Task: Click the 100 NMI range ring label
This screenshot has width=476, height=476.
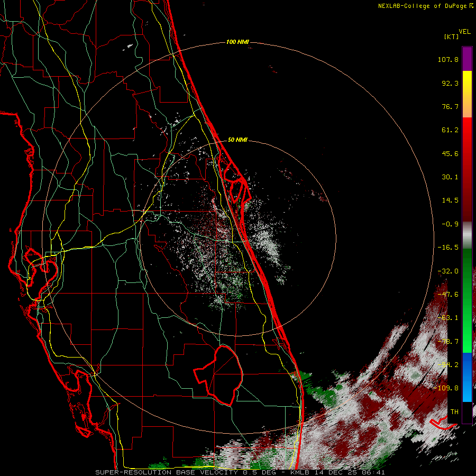Action: point(237,42)
